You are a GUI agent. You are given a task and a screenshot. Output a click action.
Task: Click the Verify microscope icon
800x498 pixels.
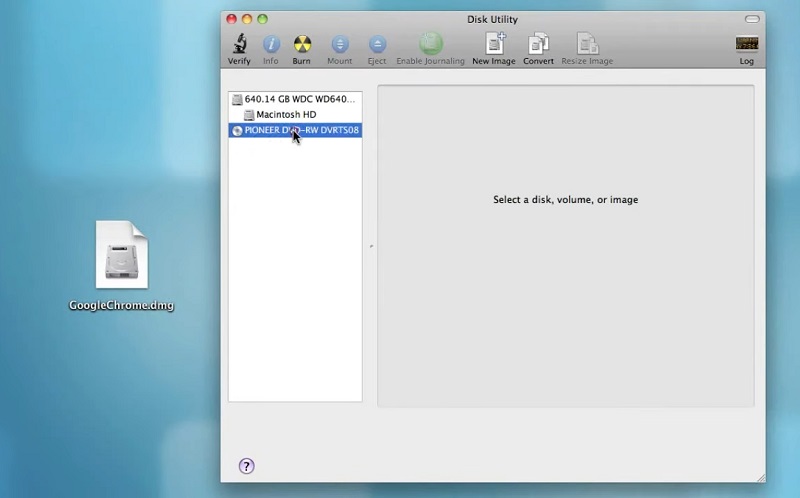coord(239,44)
